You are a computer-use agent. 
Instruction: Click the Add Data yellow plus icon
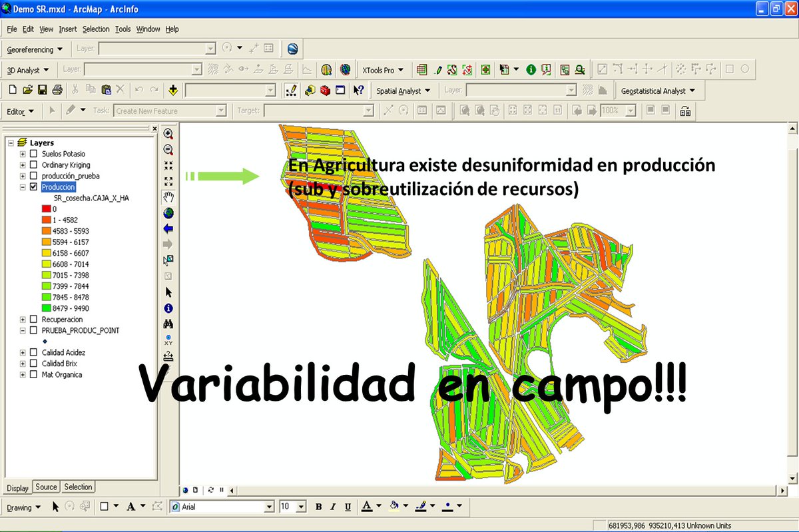pos(173,90)
